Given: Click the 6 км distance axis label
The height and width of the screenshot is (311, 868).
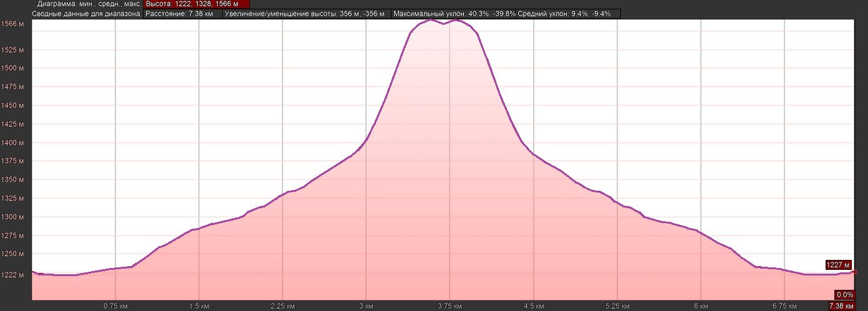Looking at the screenshot, I should 702,306.
